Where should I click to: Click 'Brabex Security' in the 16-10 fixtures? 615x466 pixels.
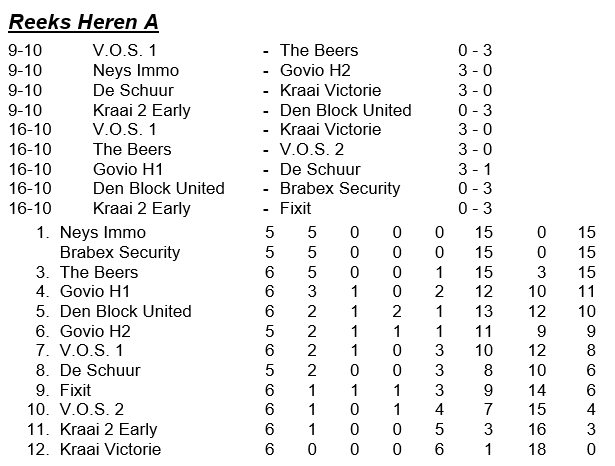(x=340, y=189)
